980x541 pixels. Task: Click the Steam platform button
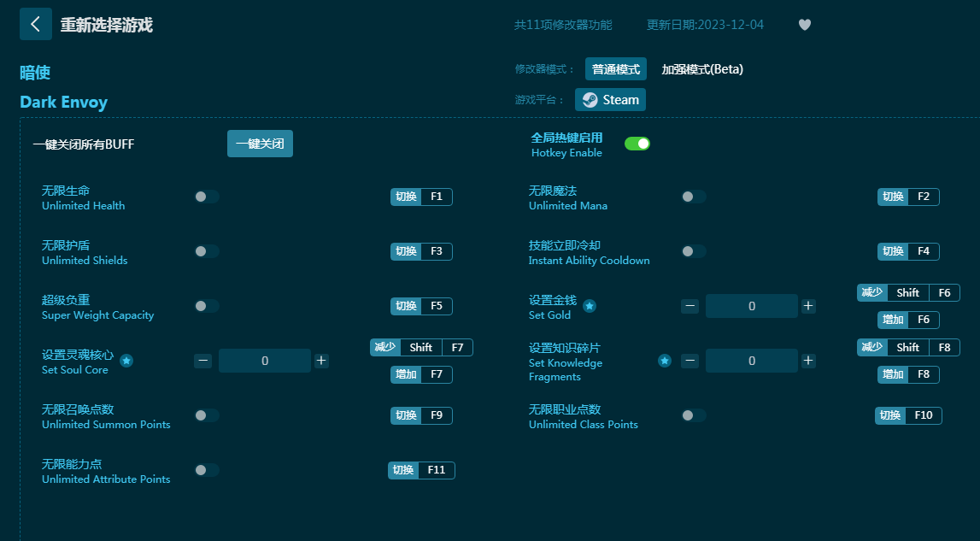[610, 100]
